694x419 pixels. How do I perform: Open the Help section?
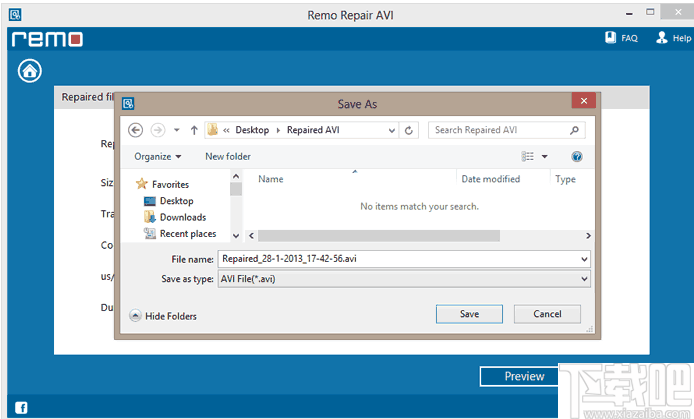click(x=673, y=38)
